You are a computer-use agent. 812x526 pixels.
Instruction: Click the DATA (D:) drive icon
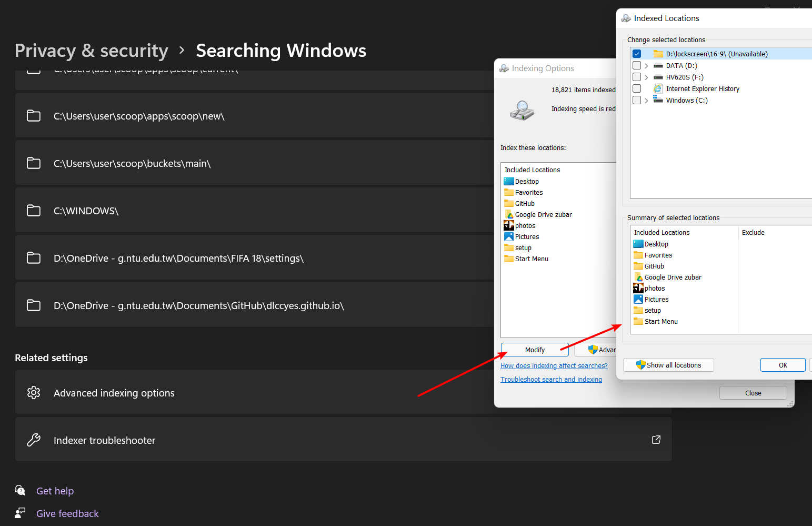pos(658,66)
